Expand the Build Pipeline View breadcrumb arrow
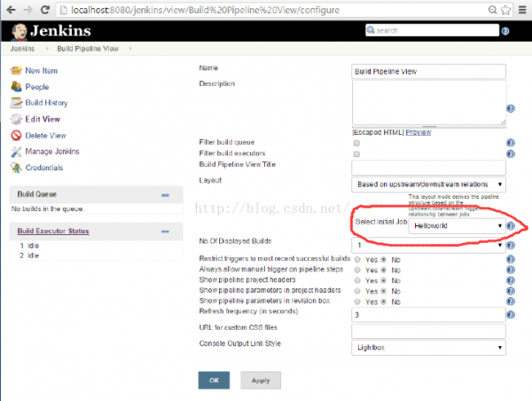 click(130, 49)
